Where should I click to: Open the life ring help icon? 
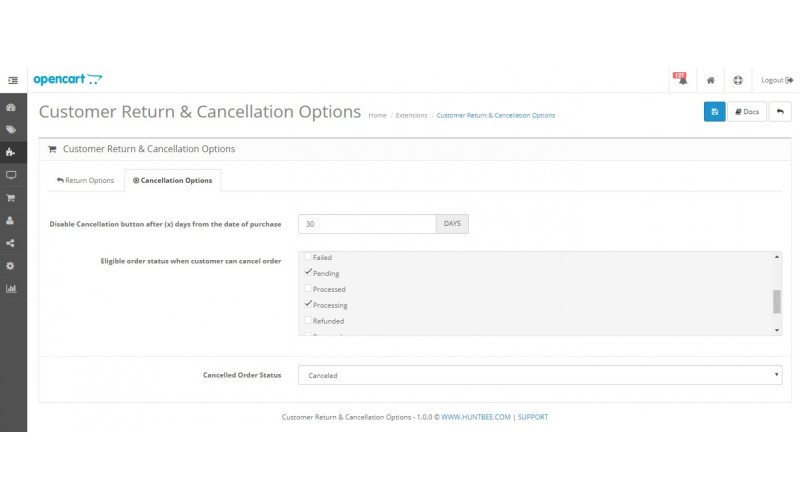click(x=737, y=80)
